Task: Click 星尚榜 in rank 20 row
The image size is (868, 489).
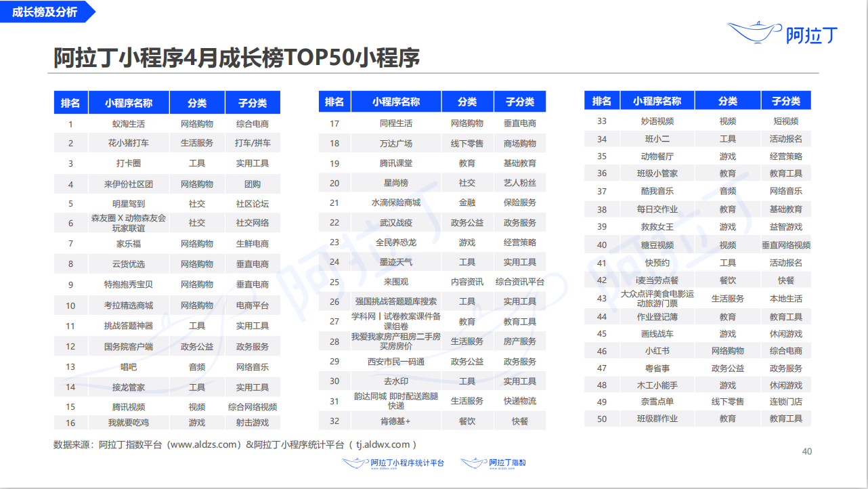Action: click(396, 183)
